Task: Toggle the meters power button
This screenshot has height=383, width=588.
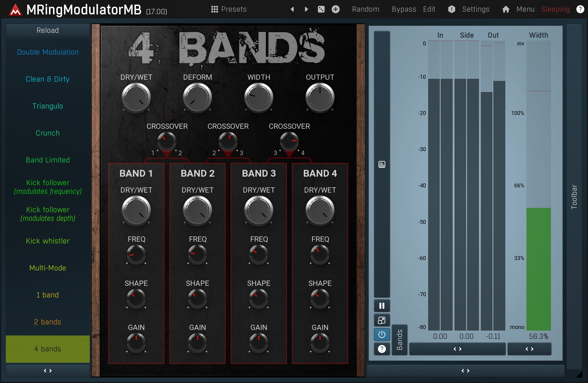Action: tap(382, 335)
